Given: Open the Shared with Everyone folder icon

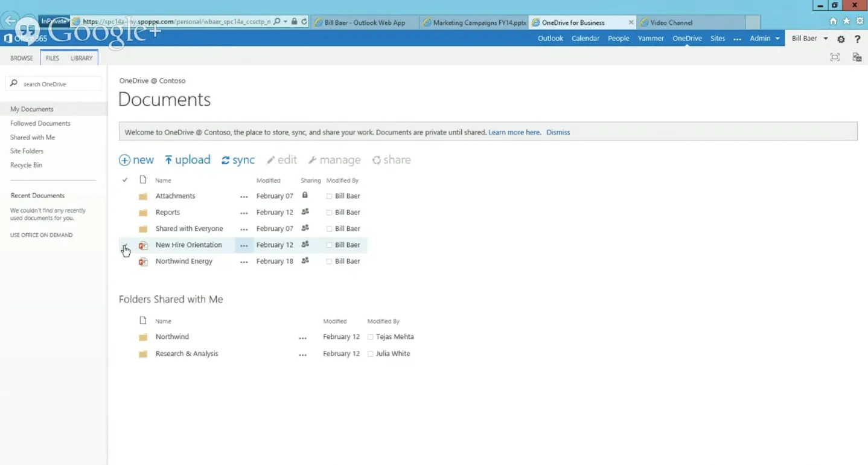Looking at the screenshot, I should point(143,229).
